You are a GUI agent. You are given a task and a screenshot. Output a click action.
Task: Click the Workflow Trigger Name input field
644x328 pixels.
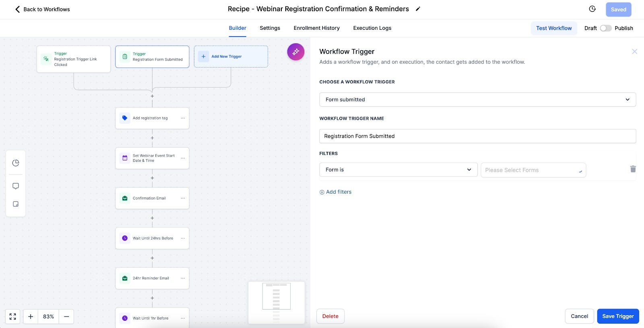(x=477, y=136)
